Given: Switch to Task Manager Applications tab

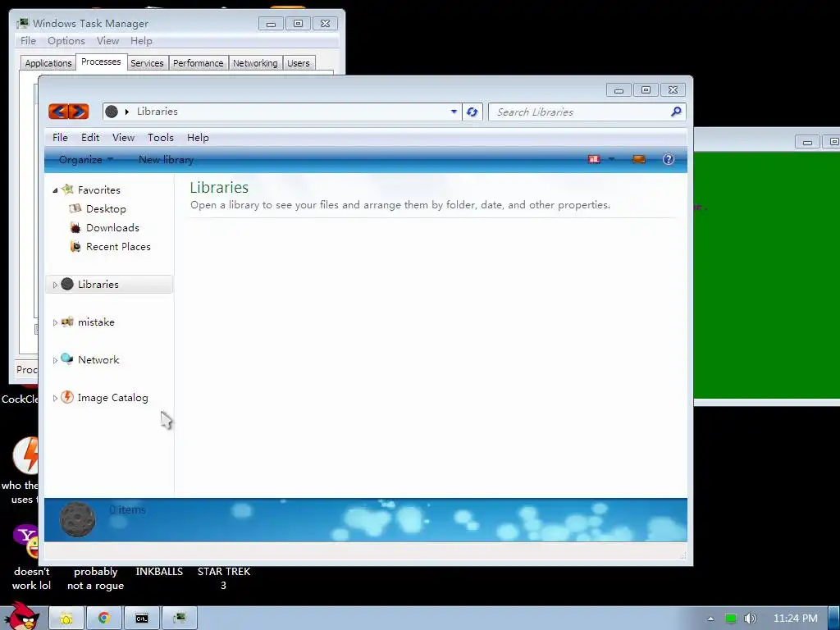Looking at the screenshot, I should click(48, 62).
